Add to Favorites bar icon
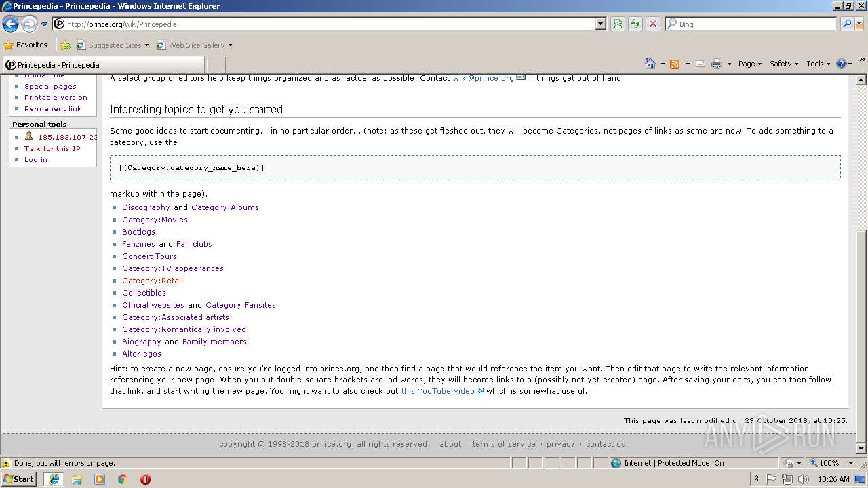The height and width of the screenshot is (488, 868). pyautogui.click(x=65, y=45)
